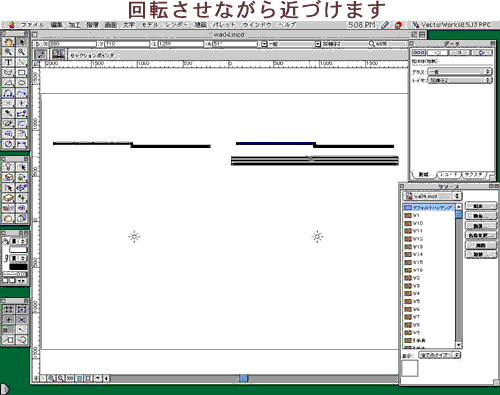Image resolution: width=500 pixels, height=395 pixels.
Task: Click the left zoom magnifier tool
Action: (x=8, y=52)
